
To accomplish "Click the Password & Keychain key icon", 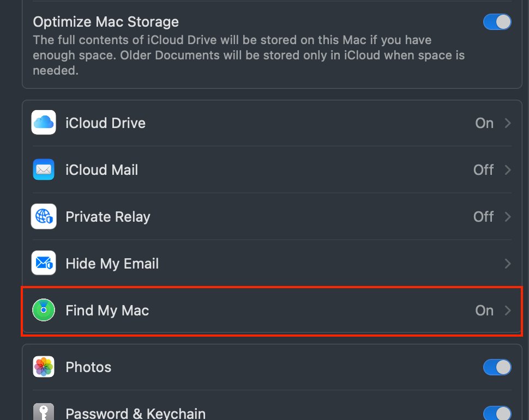I will [43, 412].
